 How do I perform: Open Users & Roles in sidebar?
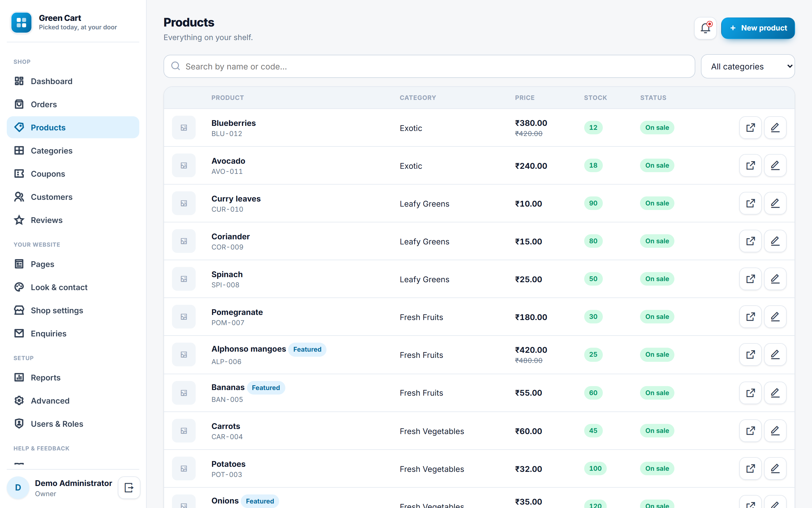[x=73, y=424]
